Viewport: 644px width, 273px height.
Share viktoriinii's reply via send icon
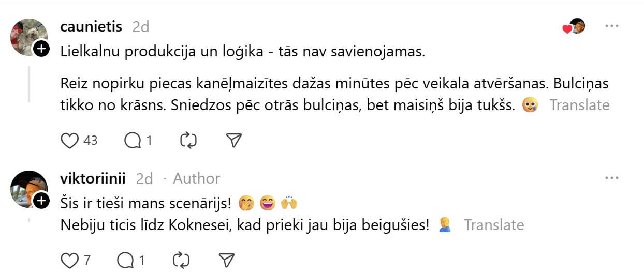227,260
